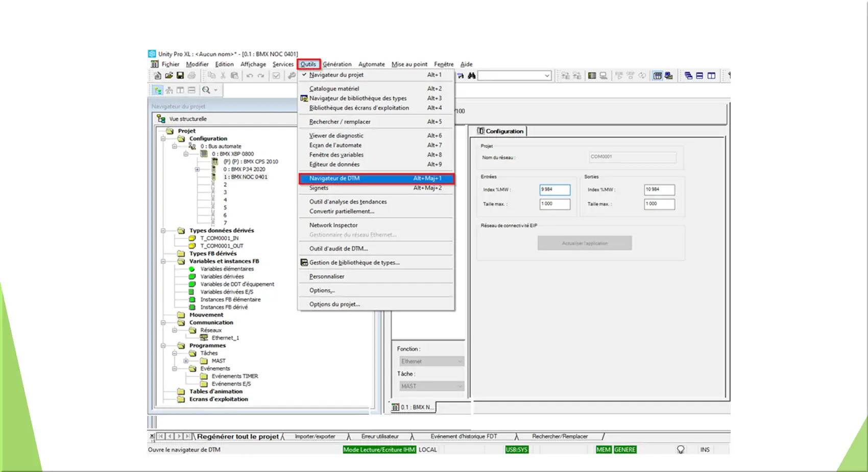
Task: Click the tile windows horizontally icon
Action: point(700,76)
